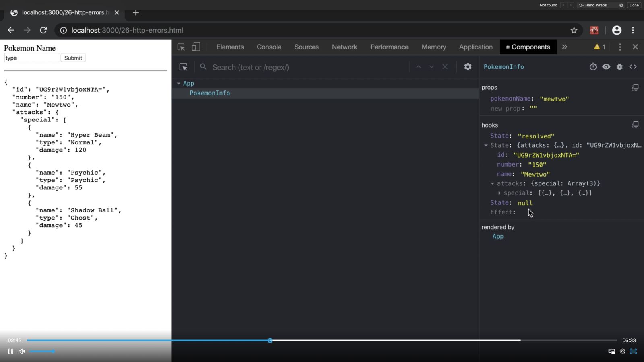This screenshot has height=362, width=644.
Task: Suspend the selected component stopwatch icon
Action: click(593, 67)
